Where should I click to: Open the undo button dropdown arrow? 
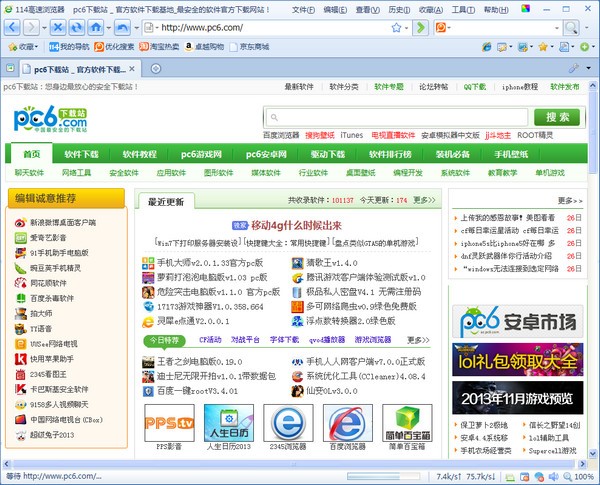tap(136, 28)
